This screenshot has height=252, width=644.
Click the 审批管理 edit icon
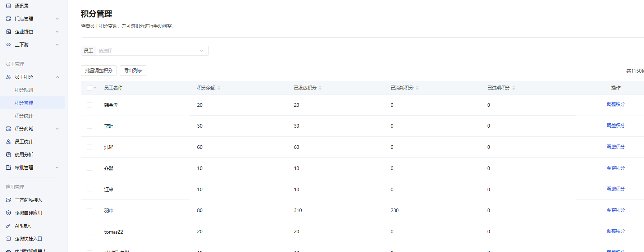9,168
